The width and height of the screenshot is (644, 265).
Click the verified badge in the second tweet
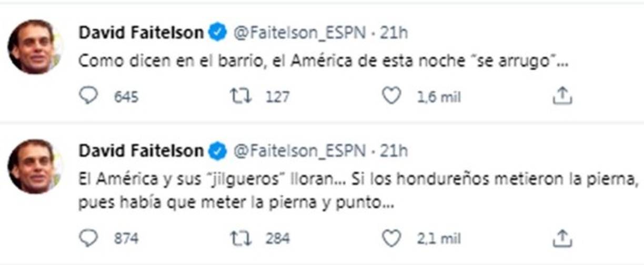point(218,151)
